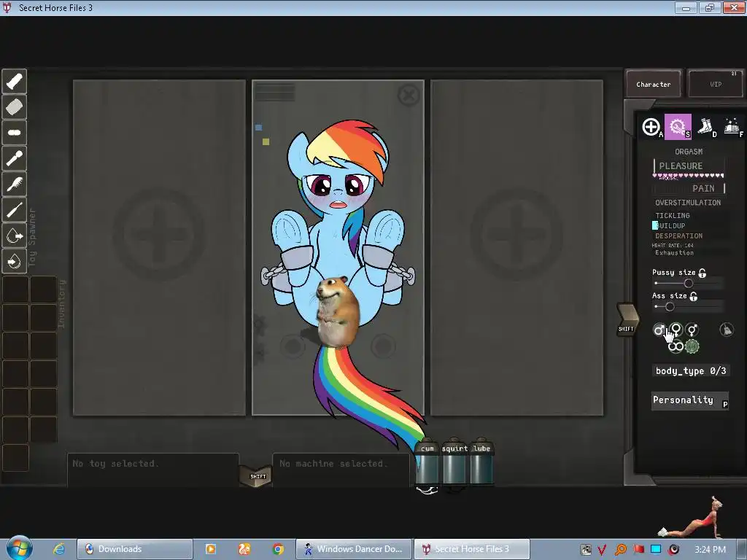
Task: Adjust the first size slider handle
Action: [x=689, y=284]
